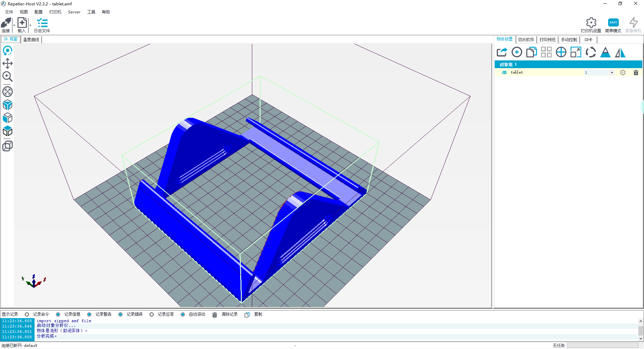Click the log scrollbar up arrow
Image resolution: width=644 pixels, height=349 pixels.
pos(641,321)
